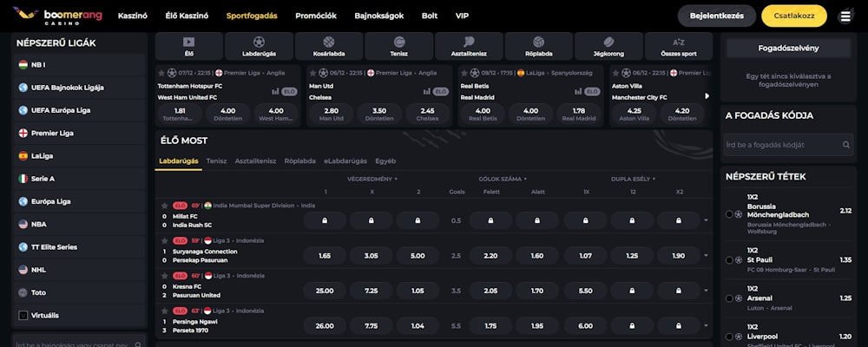Bet 1.81 on Tottenham

pos(180,114)
